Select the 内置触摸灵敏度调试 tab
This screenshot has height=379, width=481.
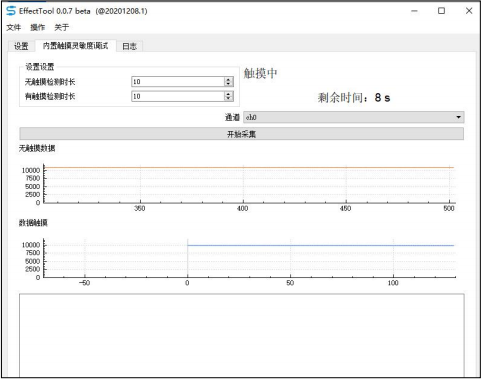tap(76, 46)
